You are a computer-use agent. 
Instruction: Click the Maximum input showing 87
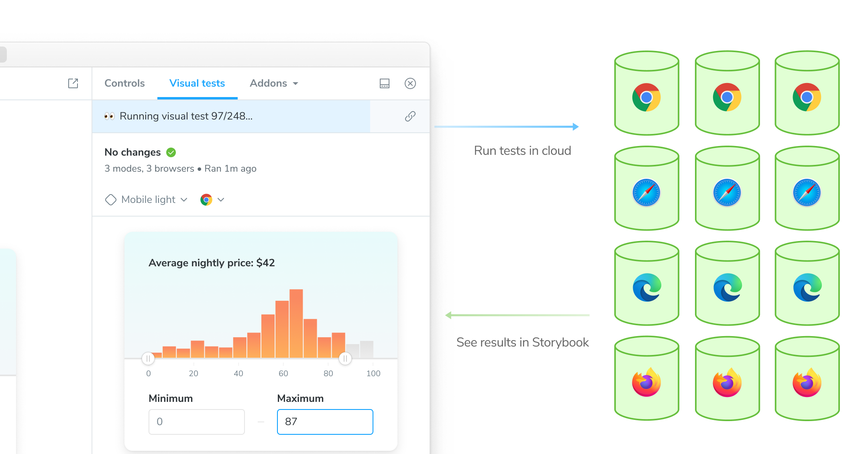tap(325, 422)
